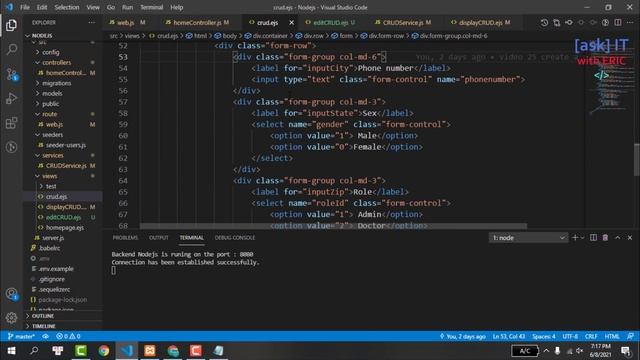This screenshot has width=640, height=360.
Task: Open the Selection menu
Action: click(67, 7)
